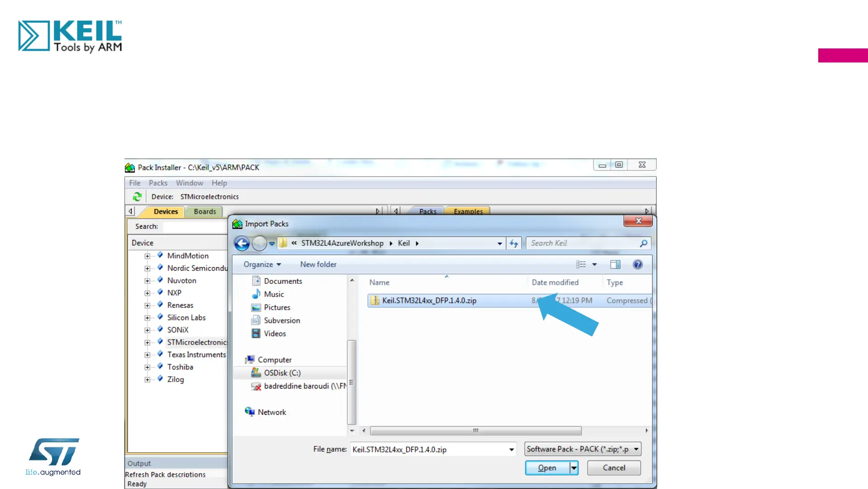Click the horizontal scrollbar in file list
868x489 pixels.
point(475,431)
